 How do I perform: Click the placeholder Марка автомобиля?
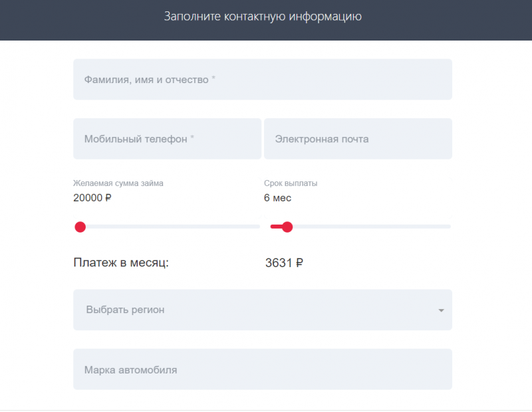point(128,369)
